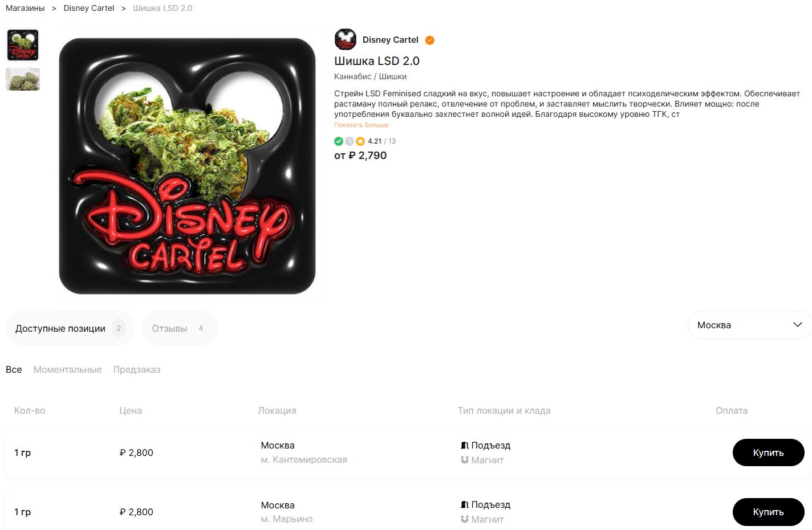
Task: Filter positions by Предзаказ
Action: click(137, 369)
